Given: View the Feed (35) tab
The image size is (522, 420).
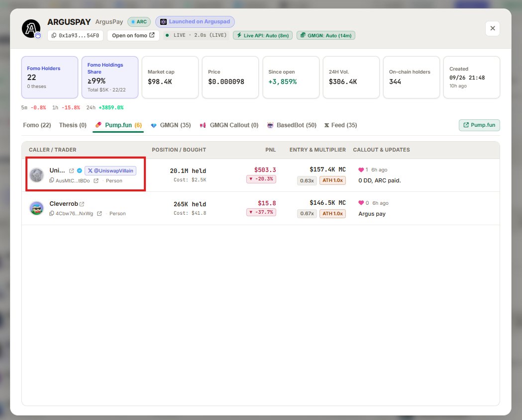Looking at the screenshot, I should [340, 125].
